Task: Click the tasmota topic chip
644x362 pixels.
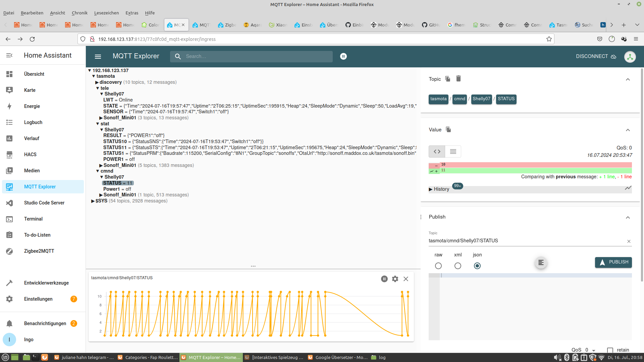Action: (438, 99)
